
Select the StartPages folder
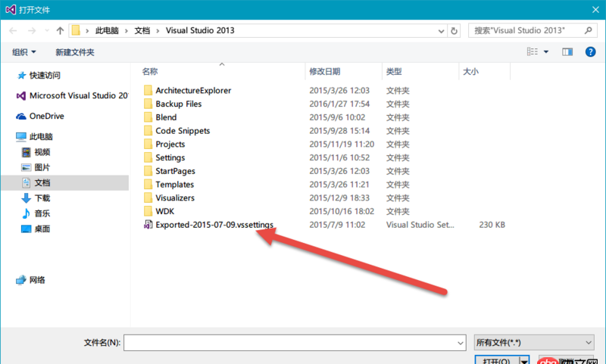(x=176, y=171)
